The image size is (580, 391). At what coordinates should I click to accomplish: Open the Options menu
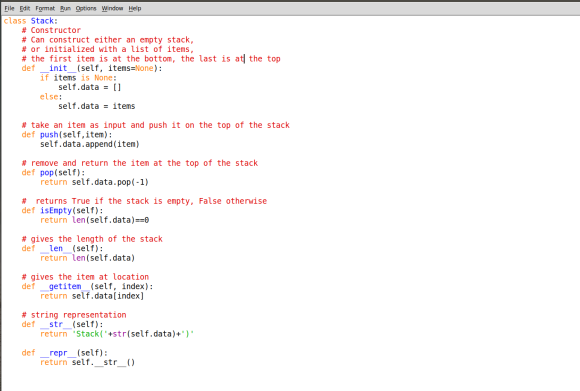tap(86, 8)
